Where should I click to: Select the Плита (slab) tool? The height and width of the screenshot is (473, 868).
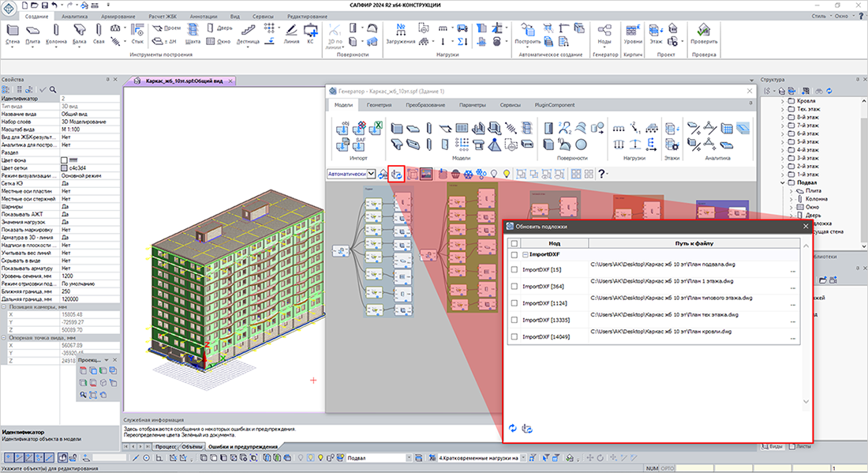click(32, 34)
